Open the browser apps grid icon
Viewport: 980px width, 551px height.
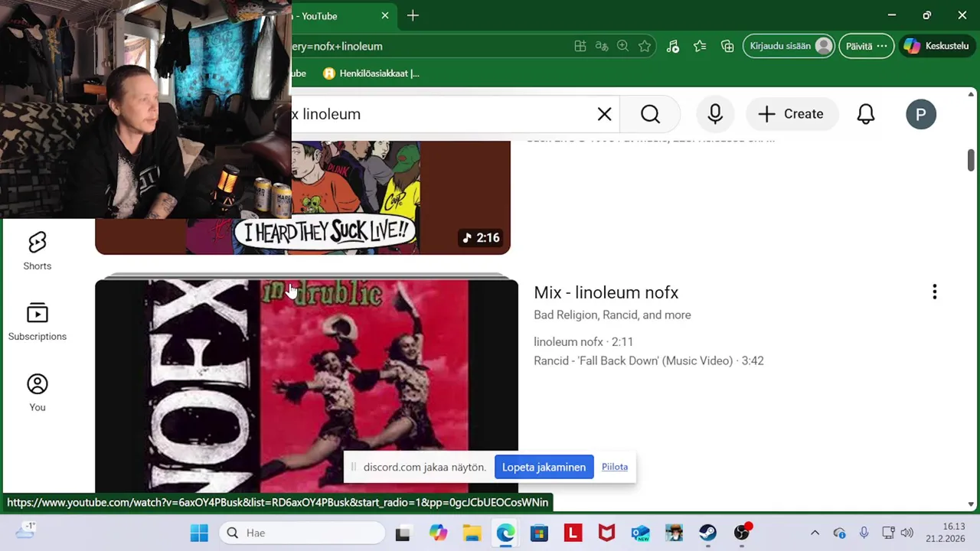pos(580,46)
